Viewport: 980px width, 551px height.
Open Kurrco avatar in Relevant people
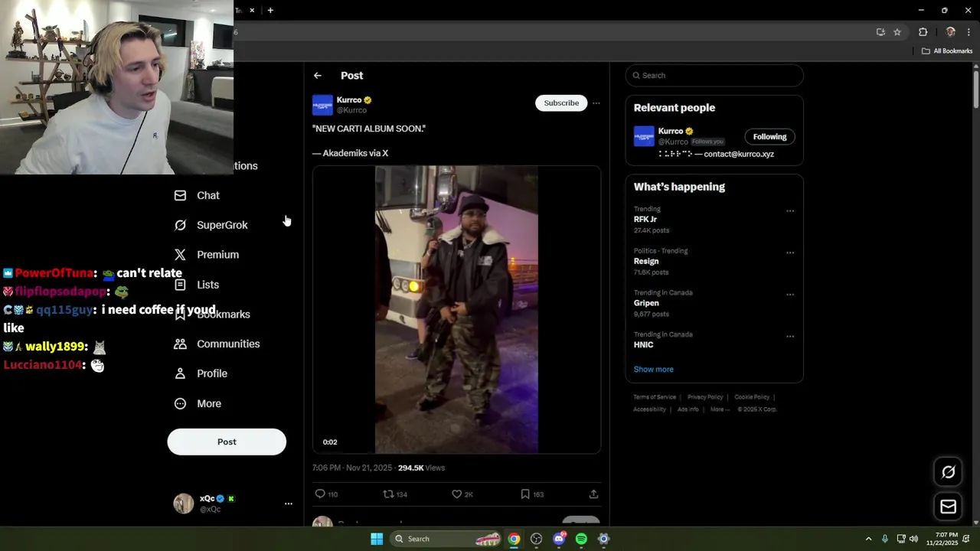pos(644,136)
